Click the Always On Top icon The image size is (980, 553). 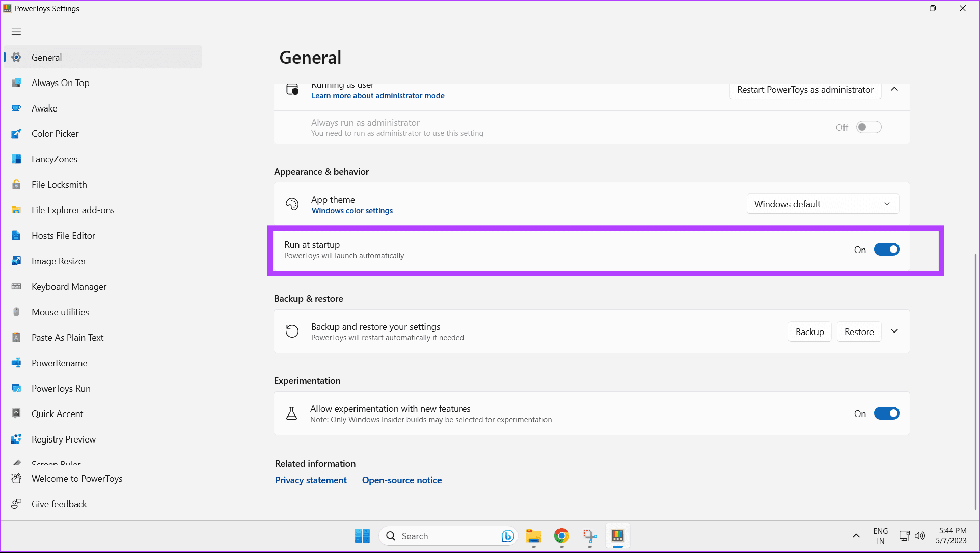click(16, 82)
